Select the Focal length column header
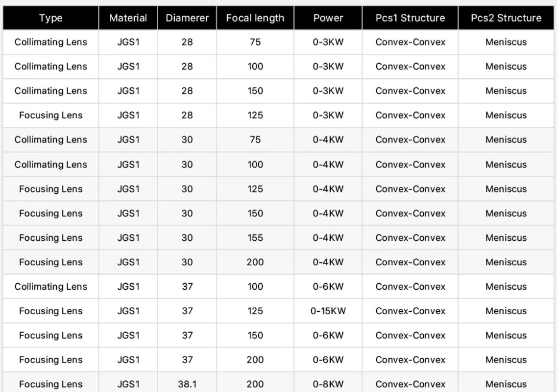The width and height of the screenshot is (557, 392). tap(255, 18)
